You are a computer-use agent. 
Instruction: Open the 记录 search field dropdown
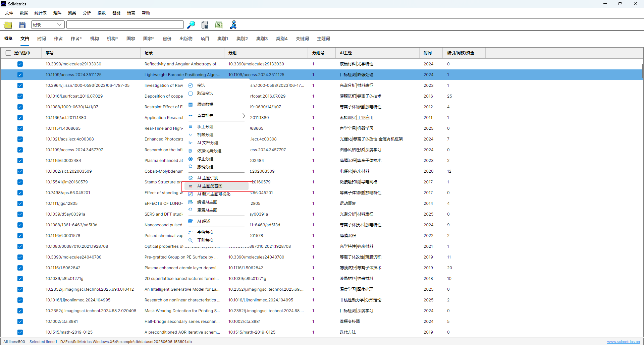[x=48, y=25]
